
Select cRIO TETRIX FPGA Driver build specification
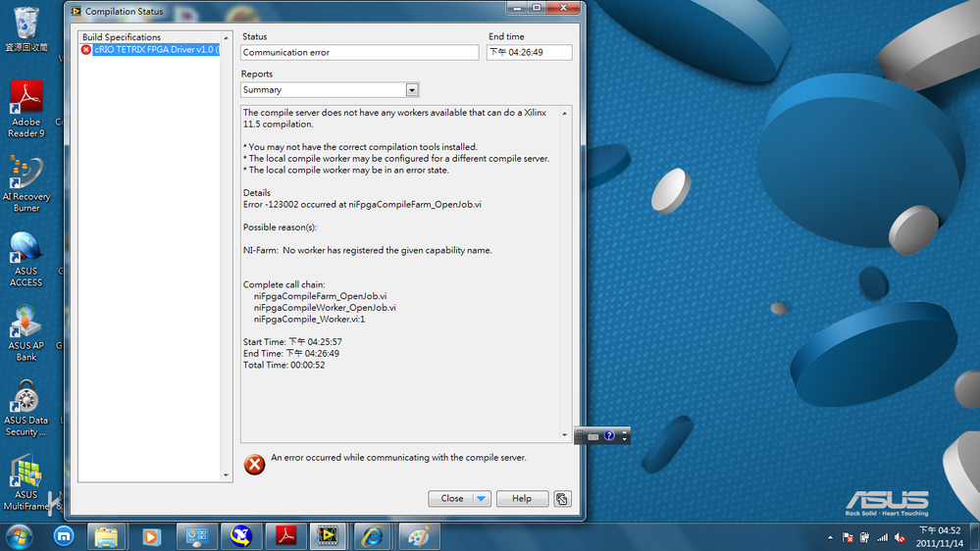[x=155, y=50]
